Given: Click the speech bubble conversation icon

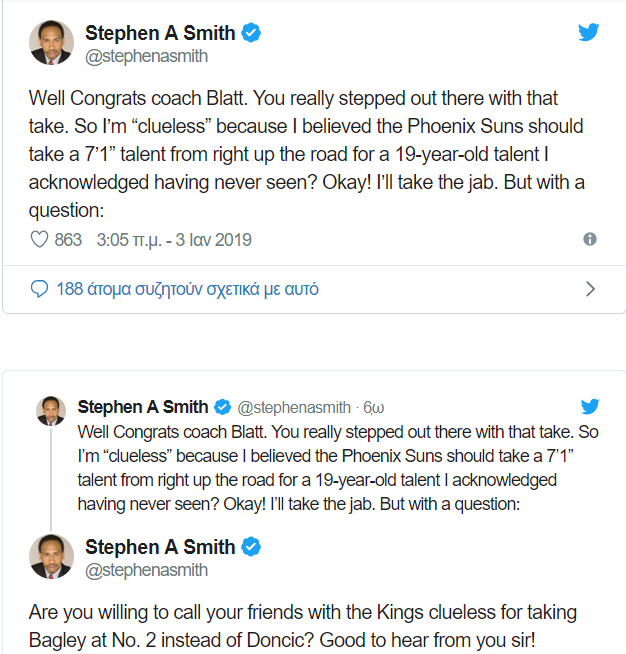Looking at the screenshot, I should coord(40,289).
